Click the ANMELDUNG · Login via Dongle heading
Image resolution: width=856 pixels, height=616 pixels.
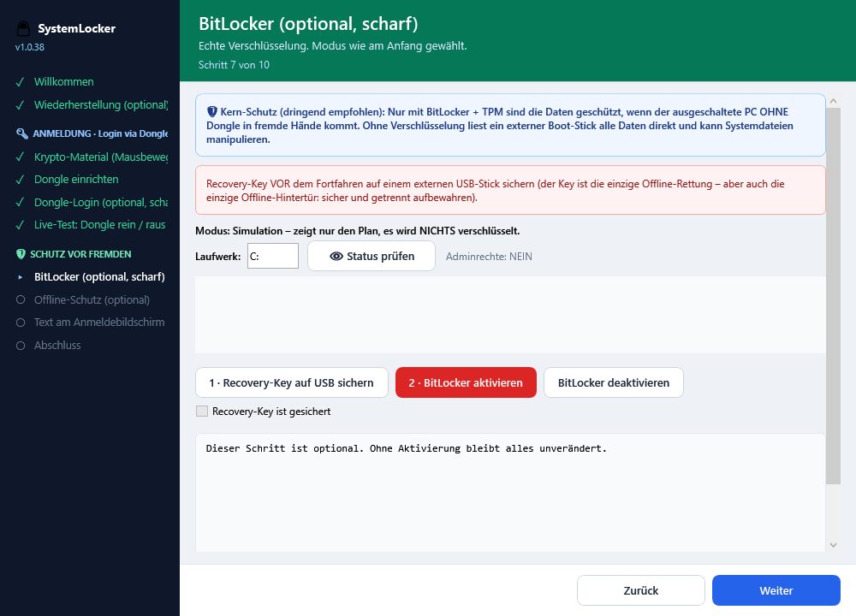[100, 133]
